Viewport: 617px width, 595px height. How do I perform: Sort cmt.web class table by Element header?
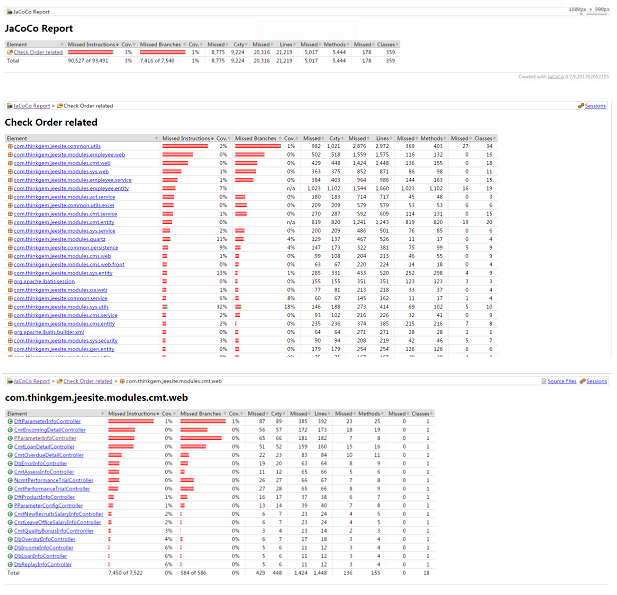55,414
